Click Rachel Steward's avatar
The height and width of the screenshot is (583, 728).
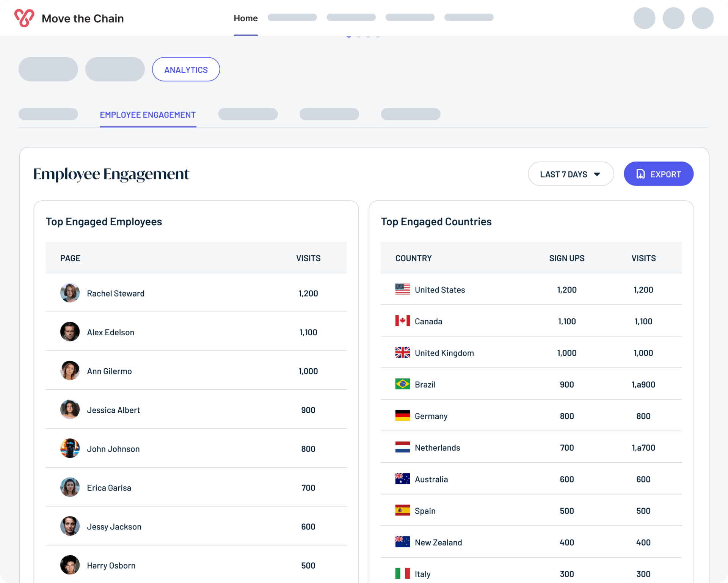[70, 293]
